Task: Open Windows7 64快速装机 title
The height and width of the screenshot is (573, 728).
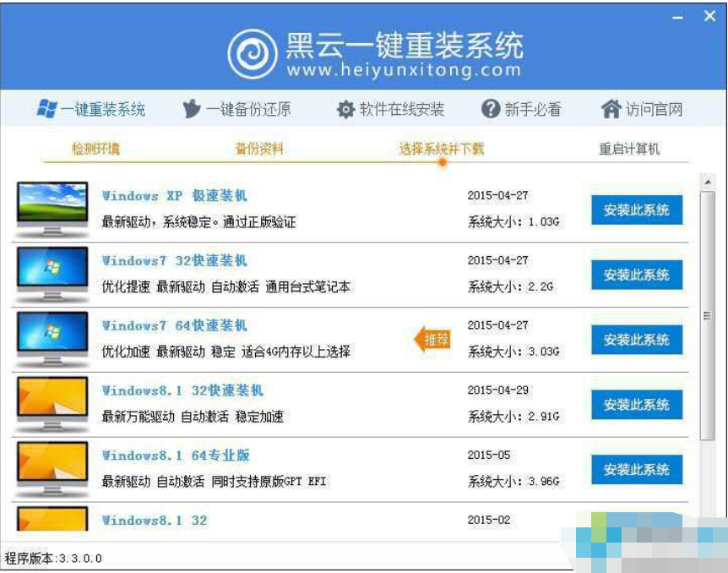Action: click(175, 325)
